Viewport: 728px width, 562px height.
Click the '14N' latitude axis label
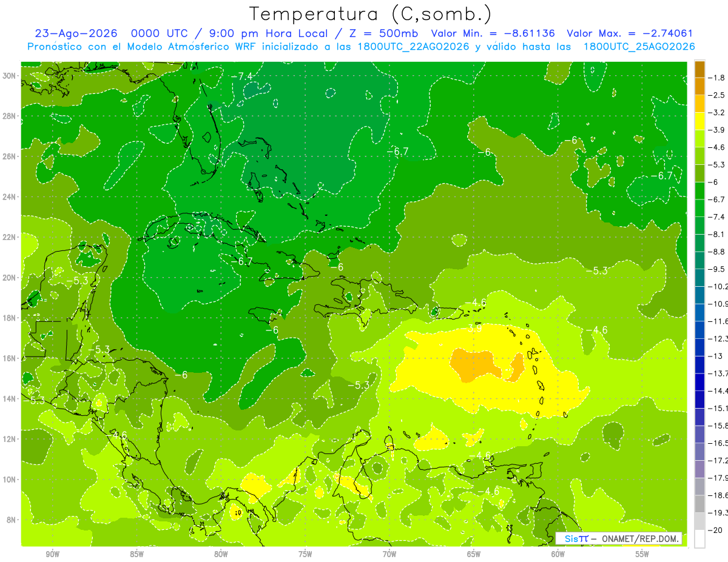(9, 398)
